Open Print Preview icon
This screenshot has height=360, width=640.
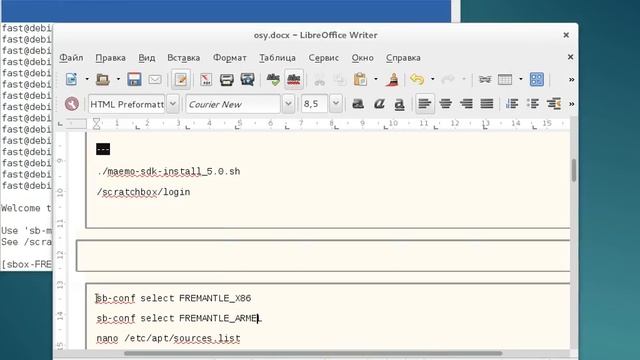tap(247, 79)
